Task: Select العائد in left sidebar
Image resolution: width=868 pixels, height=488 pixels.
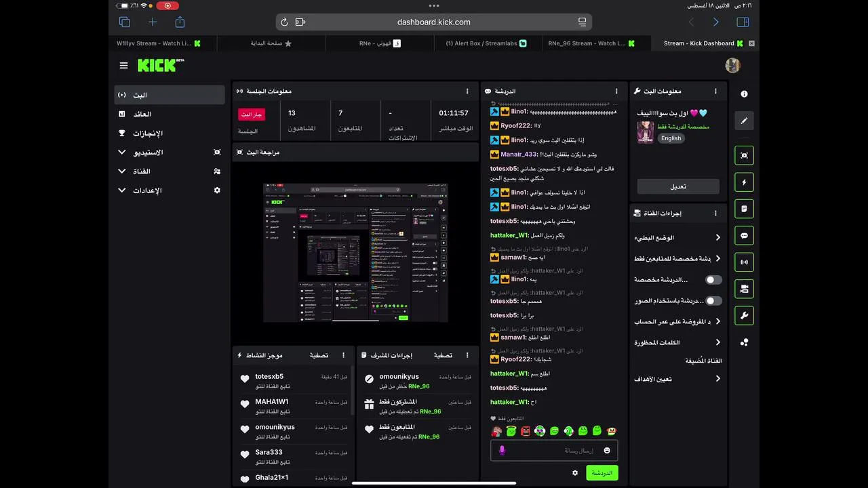Action: pos(170,114)
